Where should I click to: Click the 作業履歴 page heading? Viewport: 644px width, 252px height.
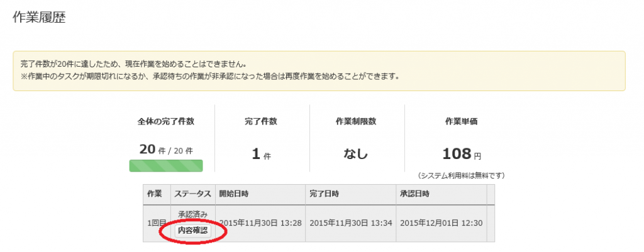coord(39,18)
